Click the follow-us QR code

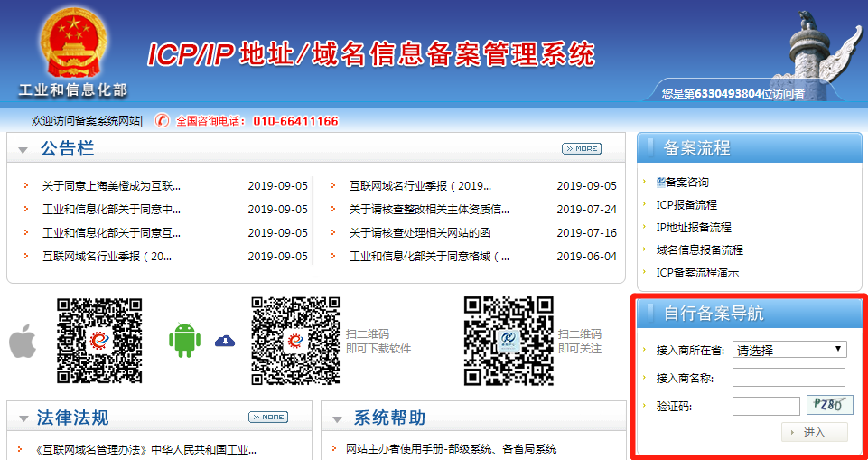pyautogui.click(x=508, y=341)
